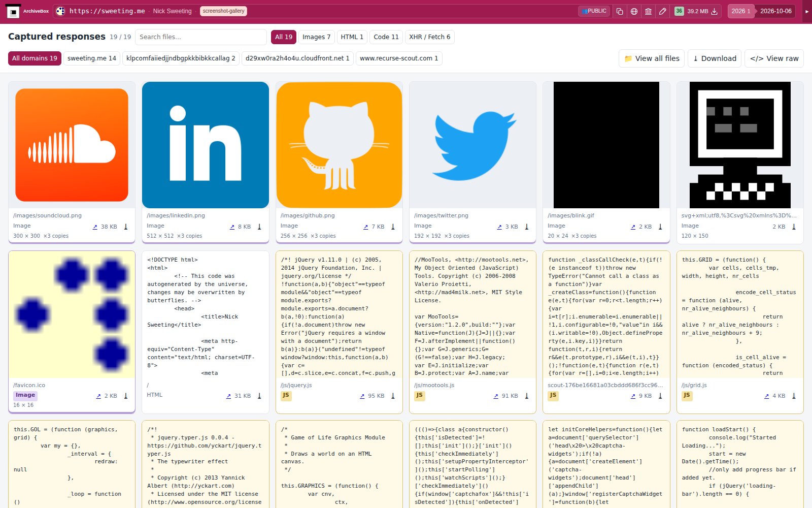
Task: Click the archive building icon in the header
Action: 648,11
